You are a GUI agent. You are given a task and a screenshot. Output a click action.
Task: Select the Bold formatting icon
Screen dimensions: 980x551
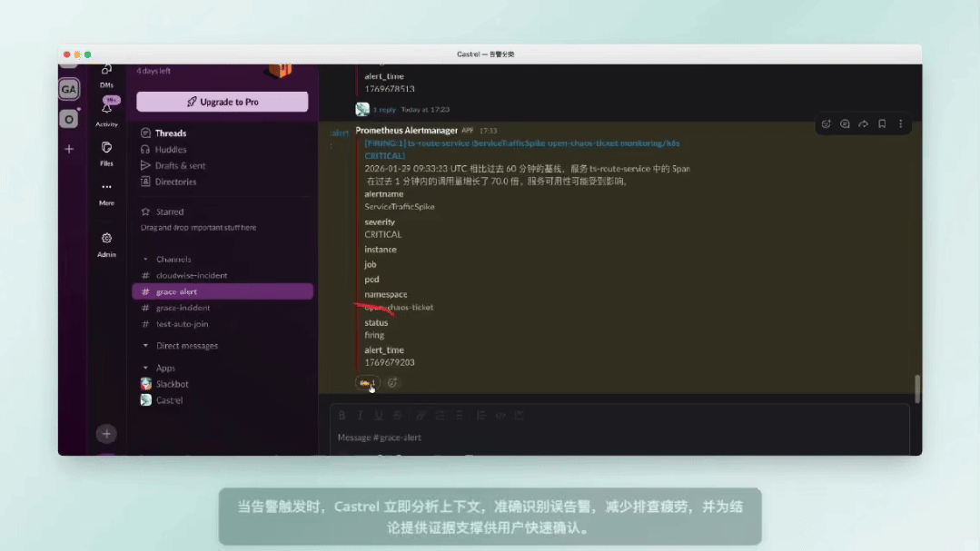click(x=342, y=415)
